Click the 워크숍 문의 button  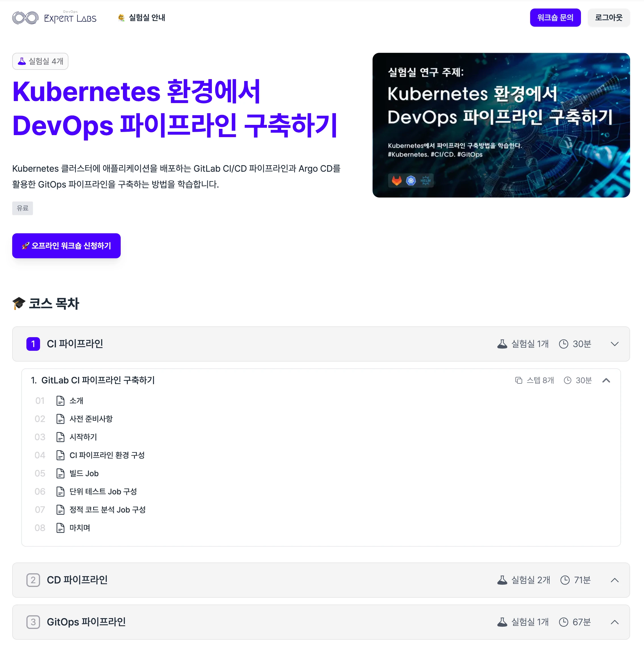pyautogui.click(x=555, y=18)
